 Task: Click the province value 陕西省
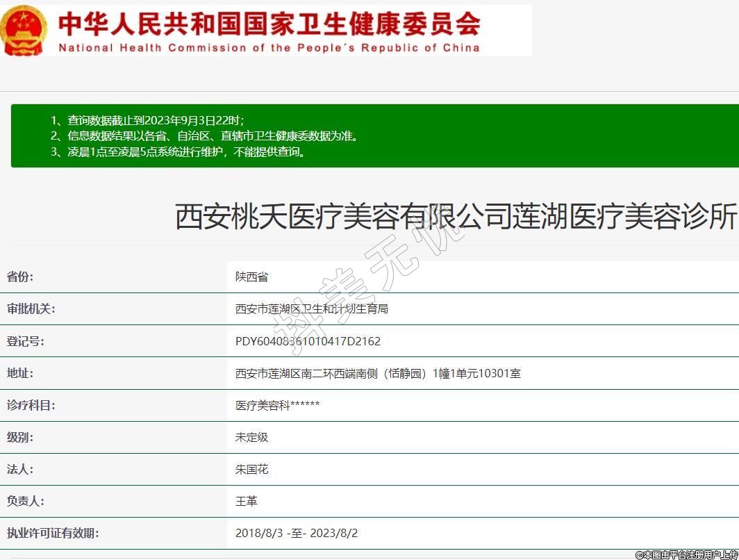(251, 277)
